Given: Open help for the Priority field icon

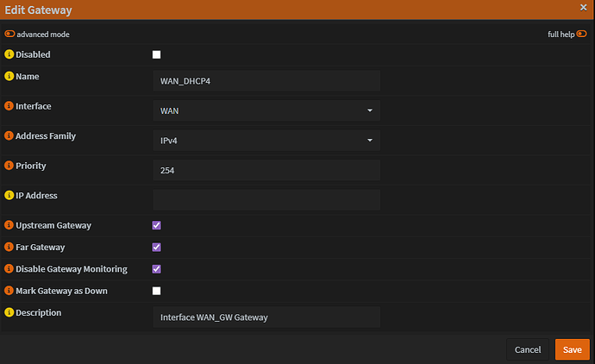Looking at the screenshot, I should coord(9,166).
